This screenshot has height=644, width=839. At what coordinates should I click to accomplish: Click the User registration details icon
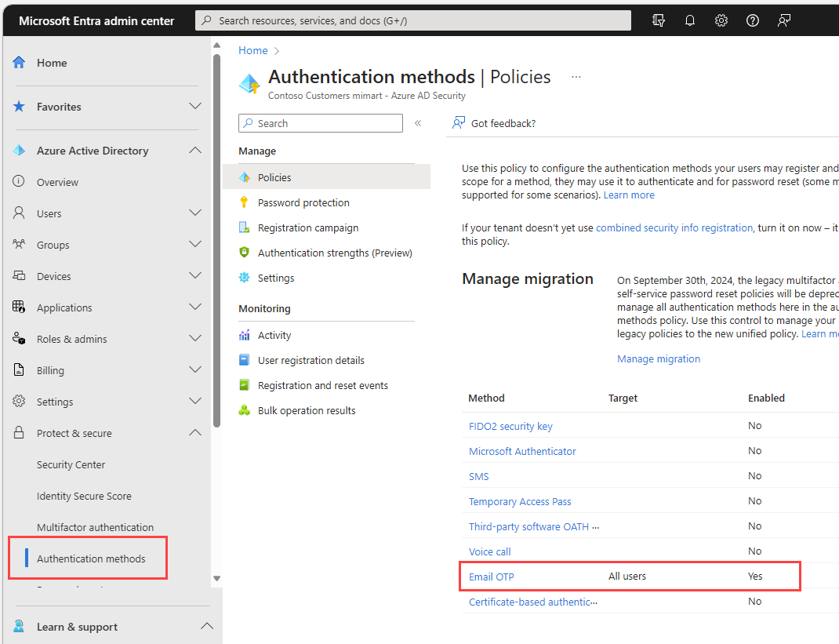[244, 360]
